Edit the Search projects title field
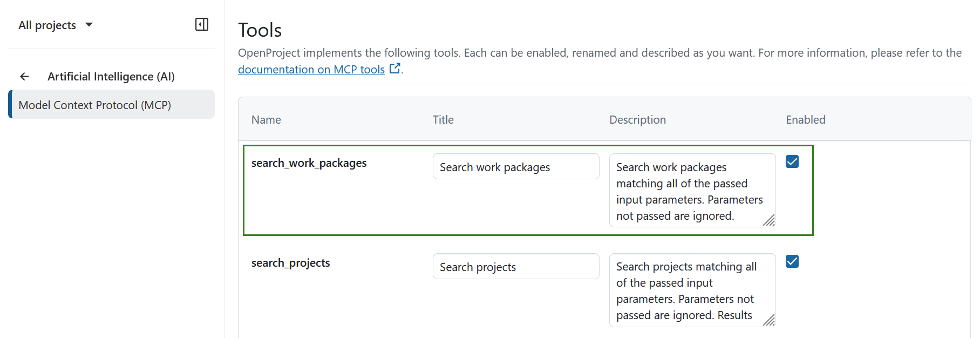This screenshot has width=980, height=338. pos(516,267)
